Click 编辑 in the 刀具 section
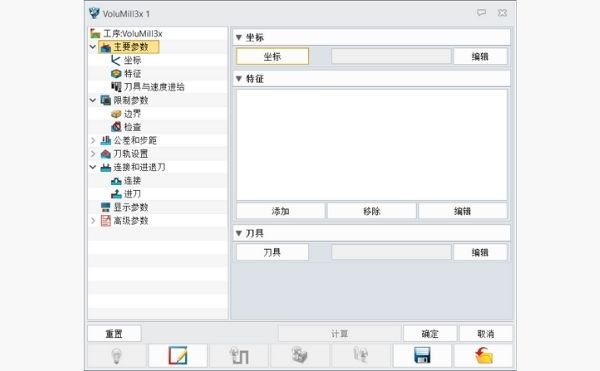Image resolution: width=600 pixels, height=371 pixels. coord(480,252)
